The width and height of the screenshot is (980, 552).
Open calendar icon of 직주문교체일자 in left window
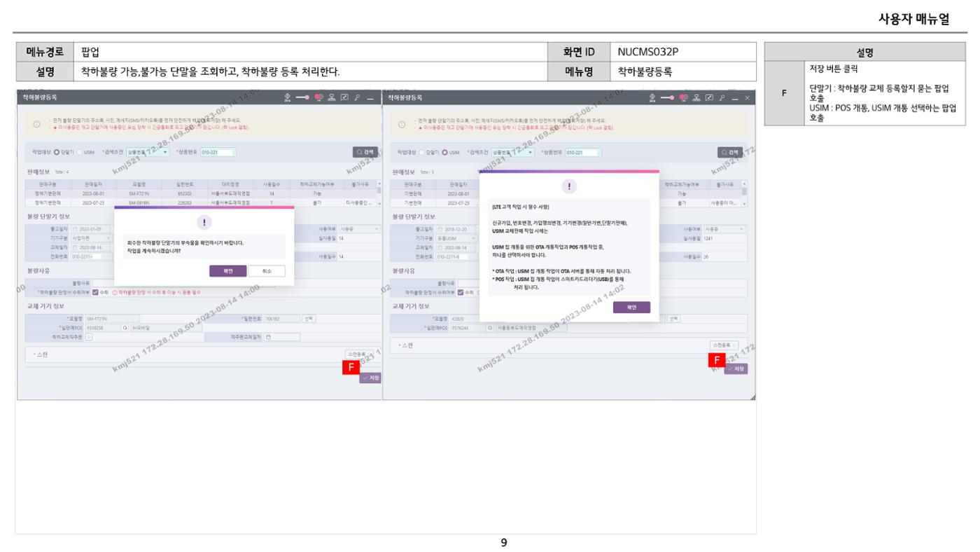[x=267, y=336]
